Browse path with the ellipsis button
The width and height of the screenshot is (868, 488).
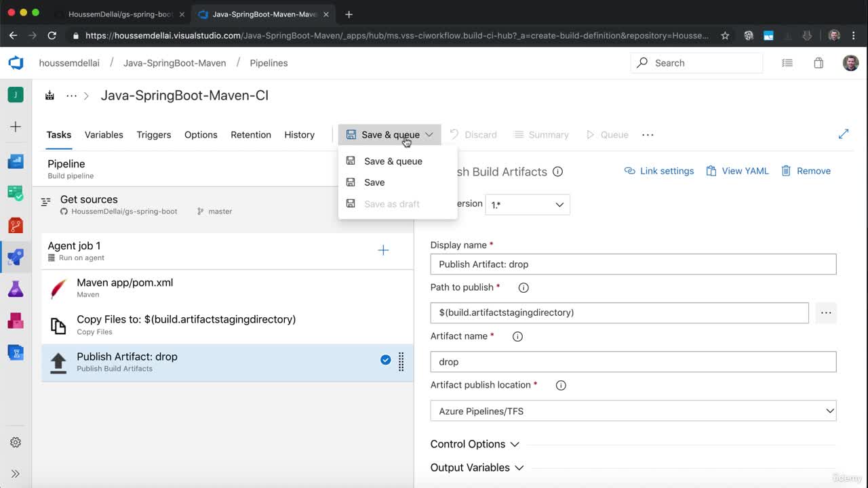tap(826, 312)
